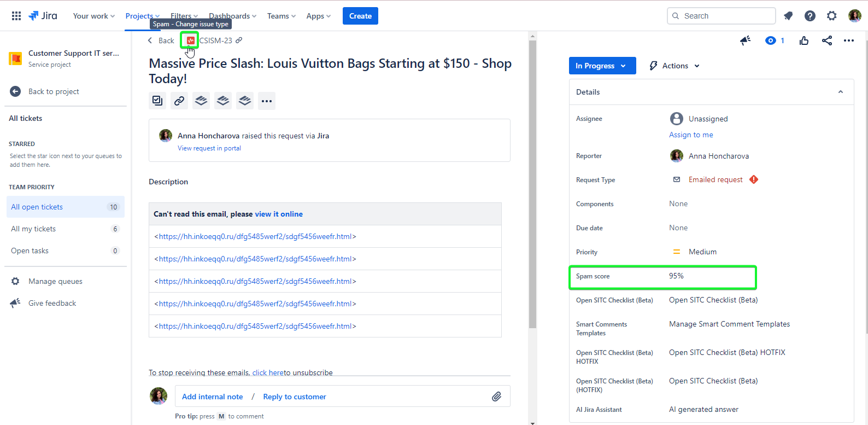Open the Help question mark icon
868x425 pixels.
[810, 16]
